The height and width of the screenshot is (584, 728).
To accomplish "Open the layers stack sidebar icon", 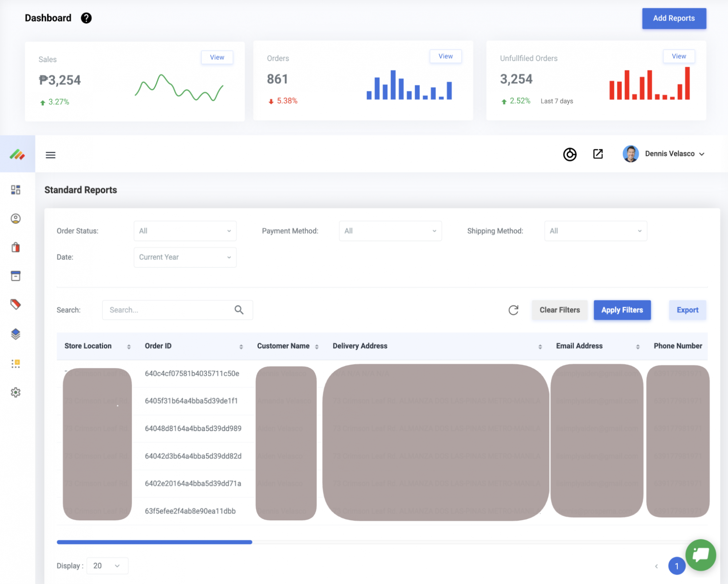I will click(16, 334).
